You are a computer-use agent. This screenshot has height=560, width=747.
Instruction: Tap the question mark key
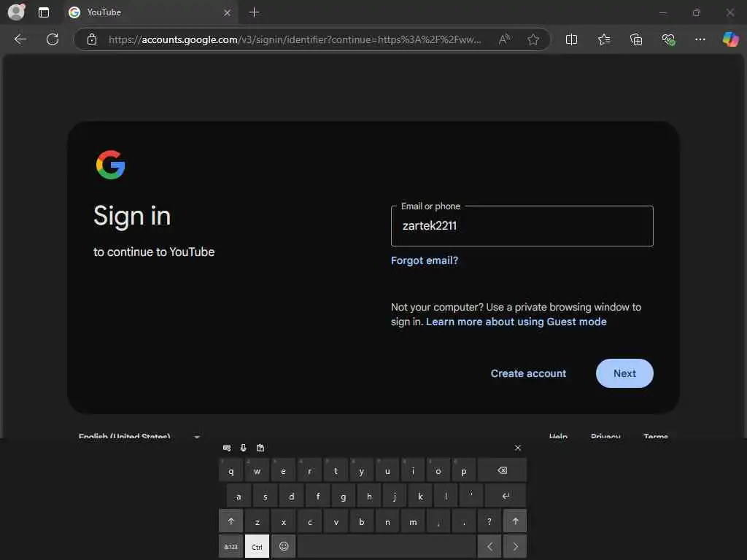tap(489, 521)
